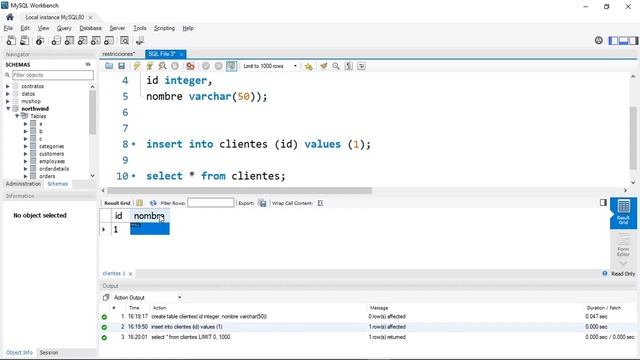Viewport: 640px width, 360px height.
Task: Focus the Filter objects search field
Action: pyautogui.click(x=53, y=75)
